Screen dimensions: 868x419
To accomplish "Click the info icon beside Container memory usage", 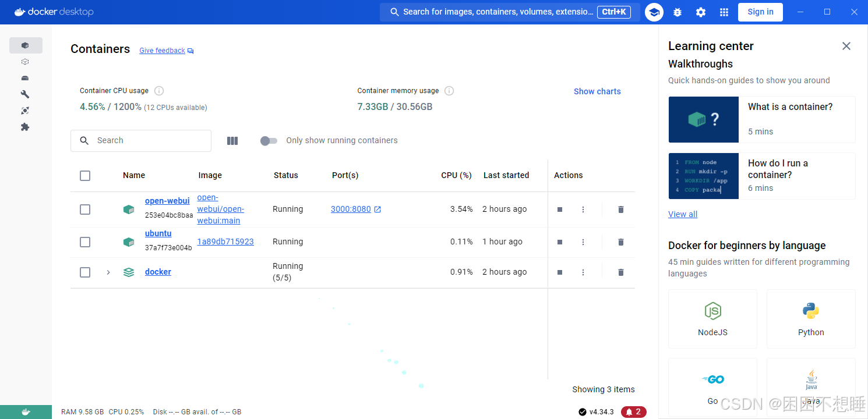I will click(449, 91).
